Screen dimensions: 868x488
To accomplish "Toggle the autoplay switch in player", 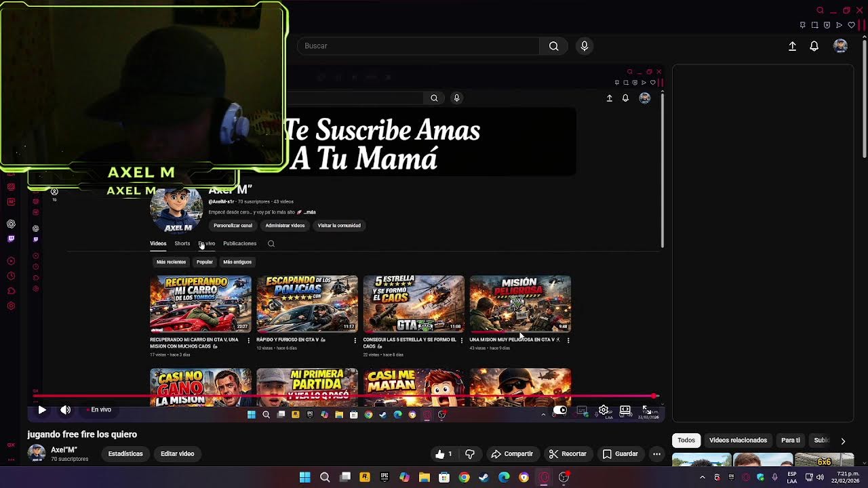I will click(x=559, y=410).
